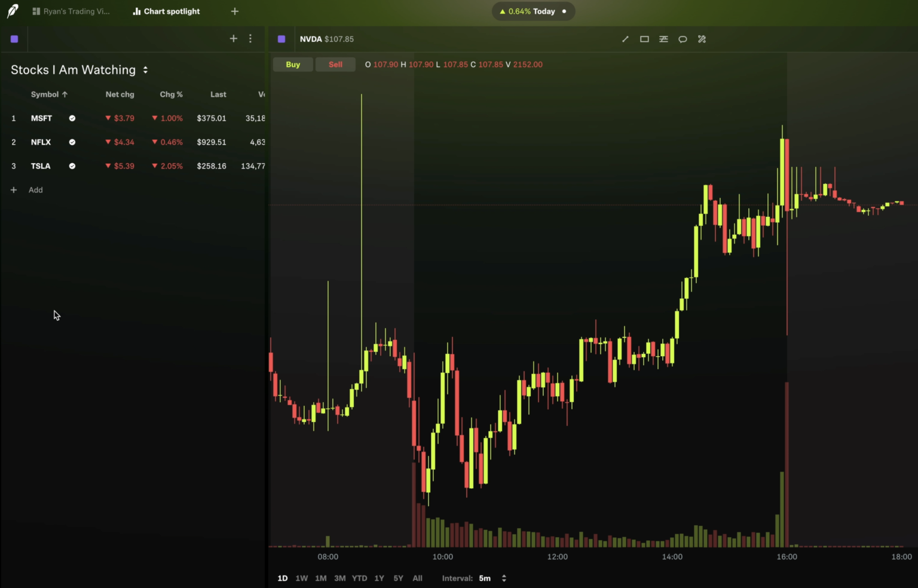Switch to the Chart spotlight tab
The height and width of the screenshot is (588, 918).
[166, 11]
